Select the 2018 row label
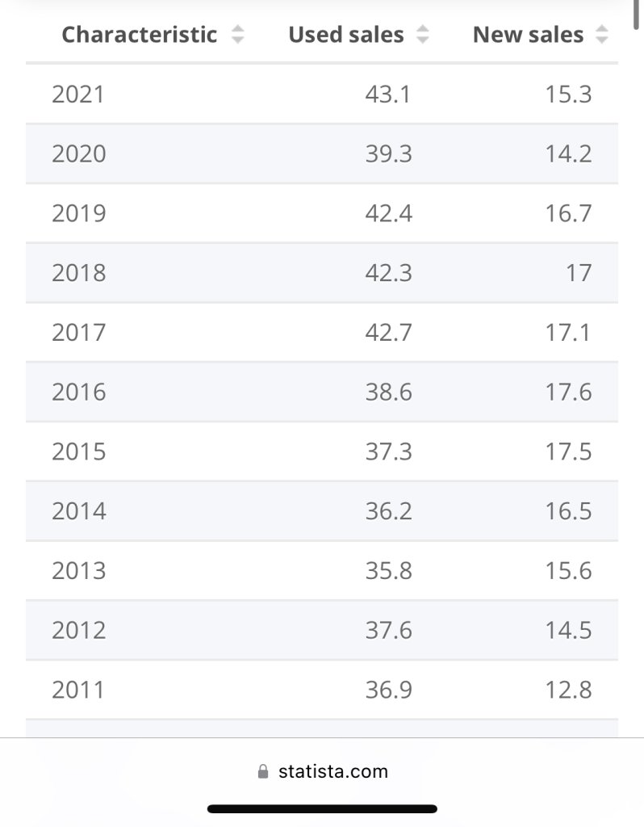644x827 pixels. pos(78,273)
